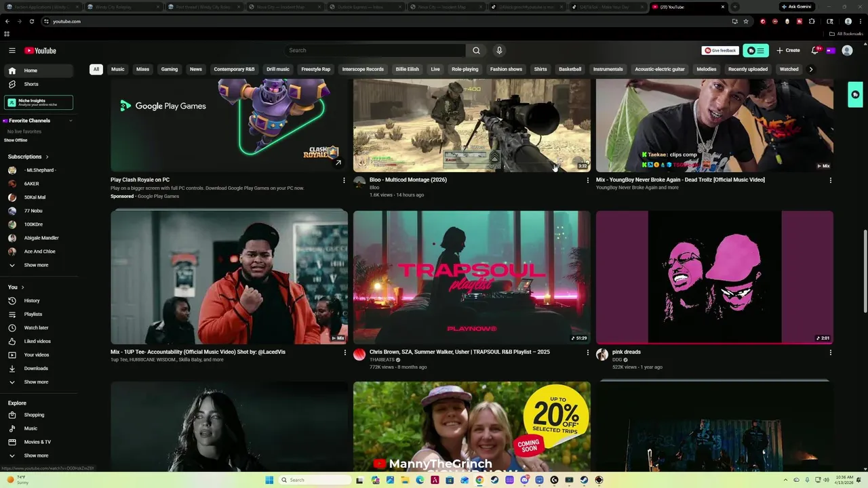868x488 pixels.
Task: Bookmark this page with star icon
Action: click(x=746, y=21)
